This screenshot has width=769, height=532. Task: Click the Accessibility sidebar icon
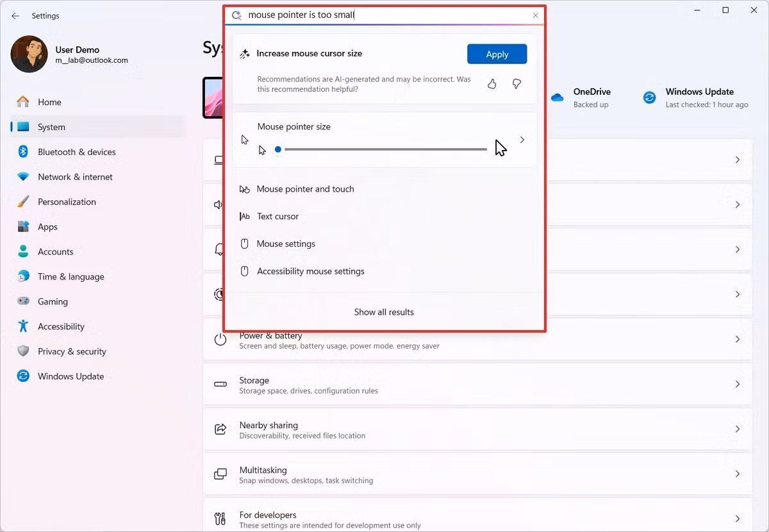click(x=23, y=326)
